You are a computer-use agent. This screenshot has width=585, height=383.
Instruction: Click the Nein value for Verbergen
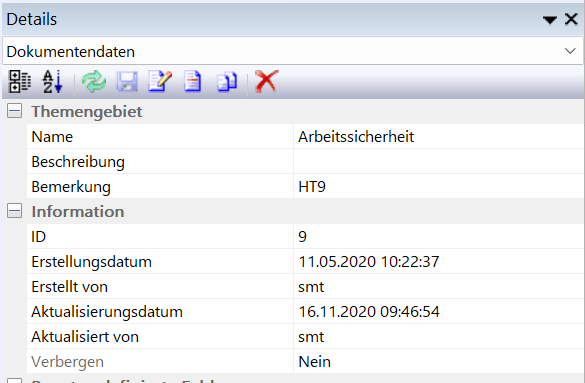coord(314,362)
